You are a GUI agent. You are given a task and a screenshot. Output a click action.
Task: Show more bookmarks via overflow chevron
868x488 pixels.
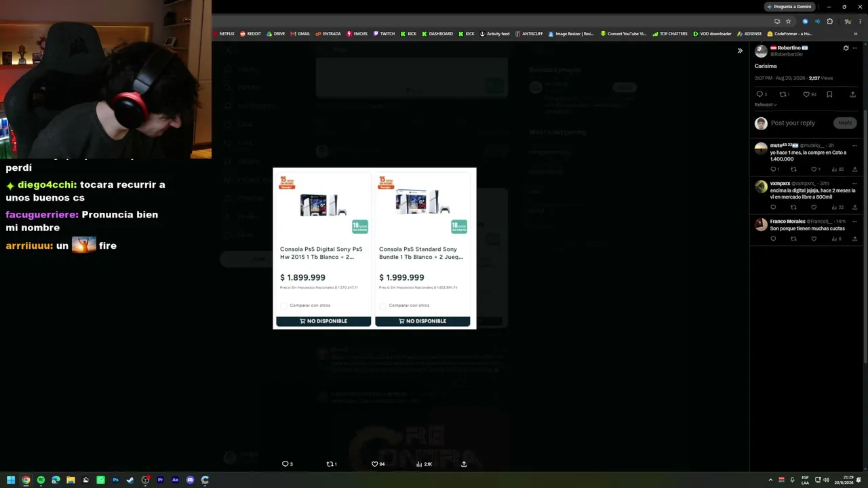[x=856, y=34]
